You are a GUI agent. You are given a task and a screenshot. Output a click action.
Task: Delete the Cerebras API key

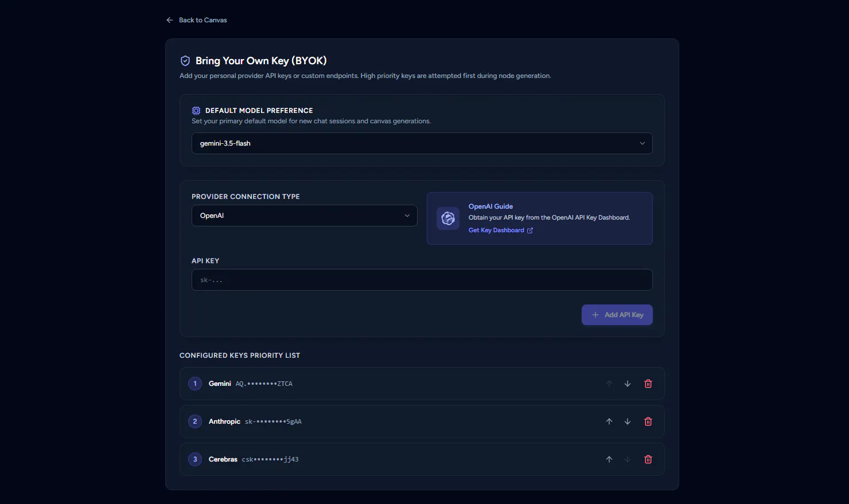pos(648,459)
